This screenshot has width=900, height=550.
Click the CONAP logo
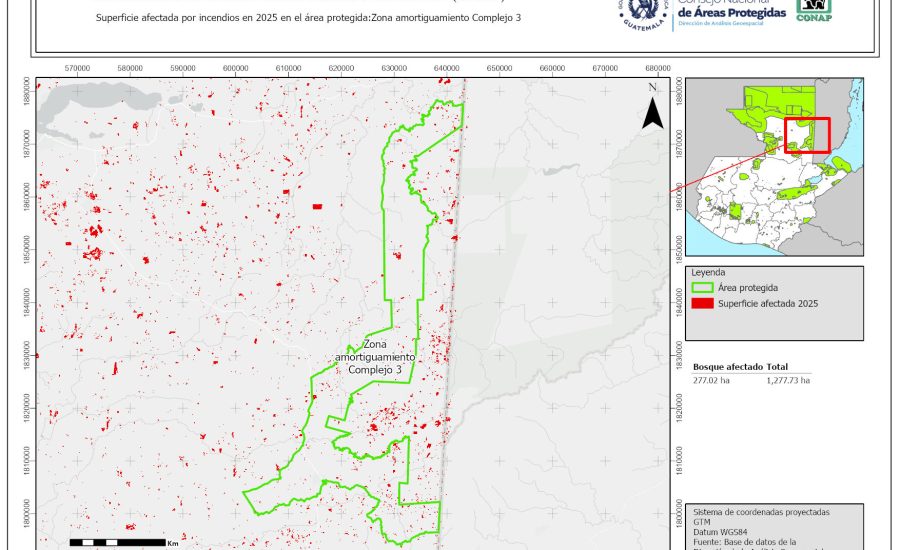(x=813, y=10)
